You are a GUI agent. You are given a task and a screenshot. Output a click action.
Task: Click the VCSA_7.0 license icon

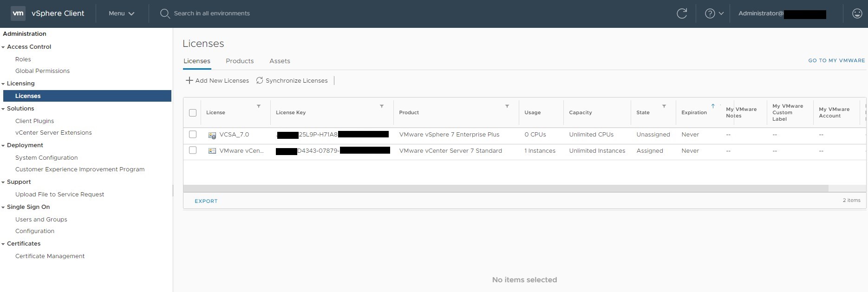coord(212,135)
